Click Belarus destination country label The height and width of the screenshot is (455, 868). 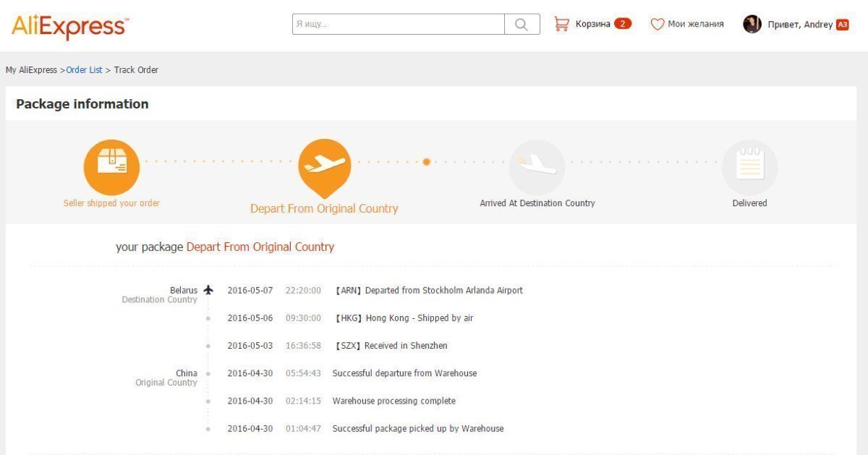184,290
